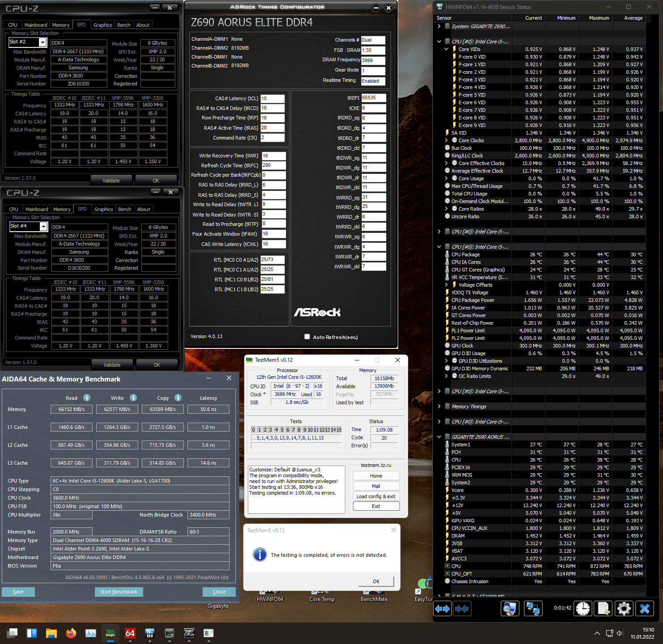Open Firefox from the taskbar
The height and width of the screenshot is (644, 663).
71,633
